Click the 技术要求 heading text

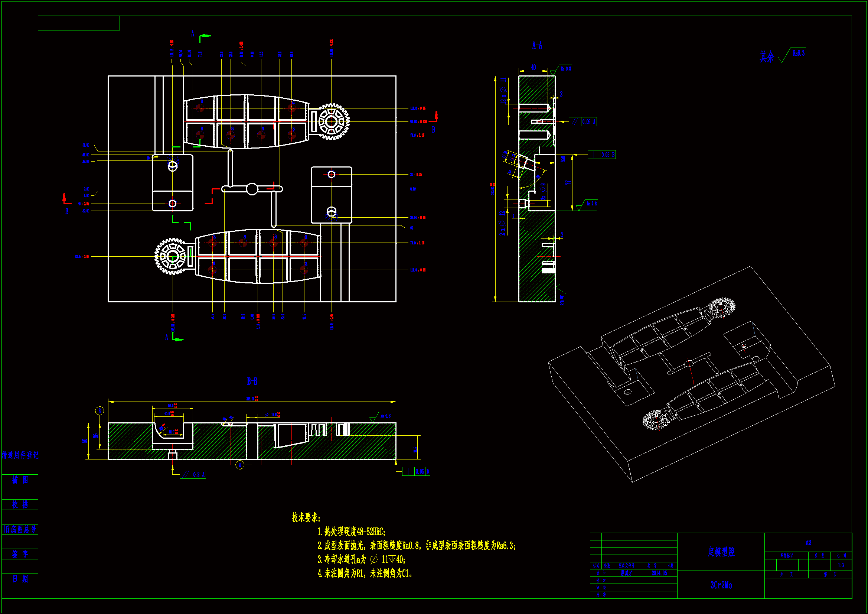pyautogui.click(x=306, y=517)
